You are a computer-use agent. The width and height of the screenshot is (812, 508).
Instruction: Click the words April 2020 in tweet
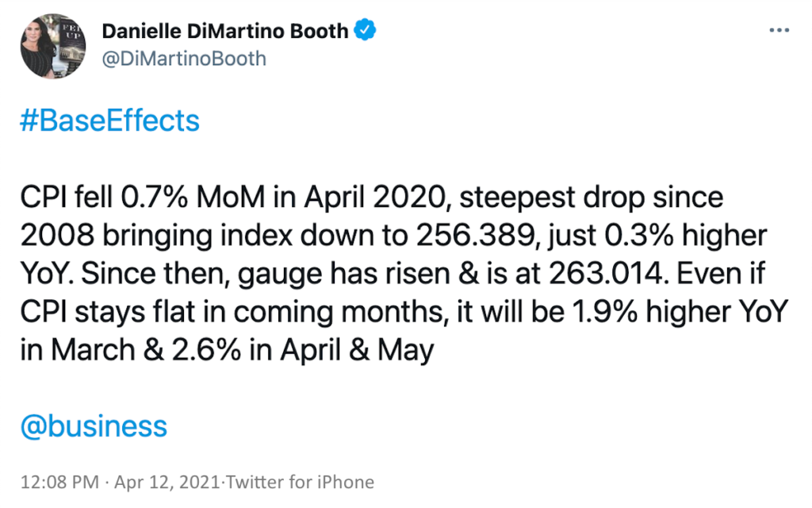click(375, 198)
